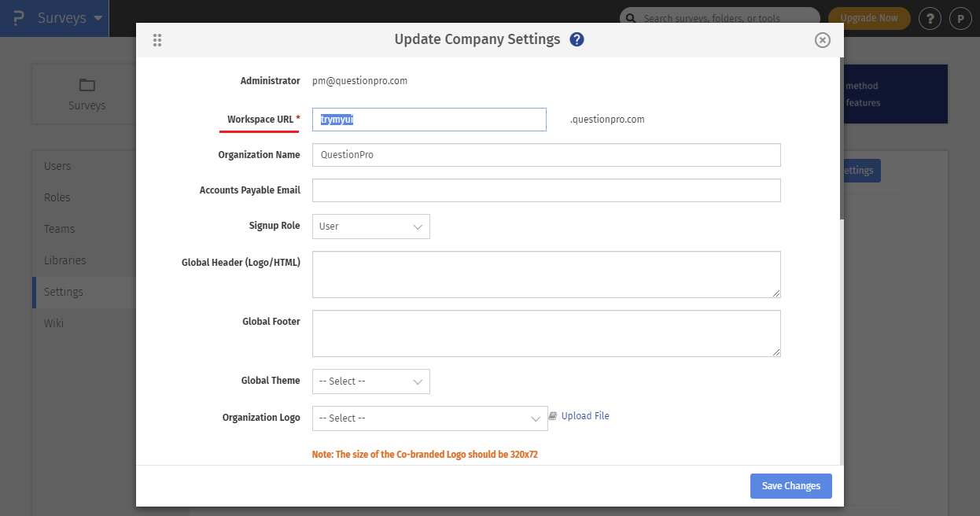Click the help icon beside Update Company Settings
Image resolution: width=980 pixels, height=516 pixels.
point(577,39)
